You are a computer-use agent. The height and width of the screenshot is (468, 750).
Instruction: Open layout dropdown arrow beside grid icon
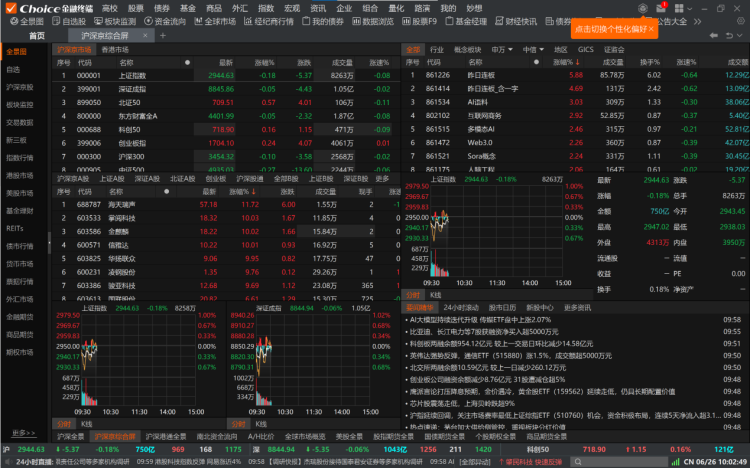[x=689, y=9]
